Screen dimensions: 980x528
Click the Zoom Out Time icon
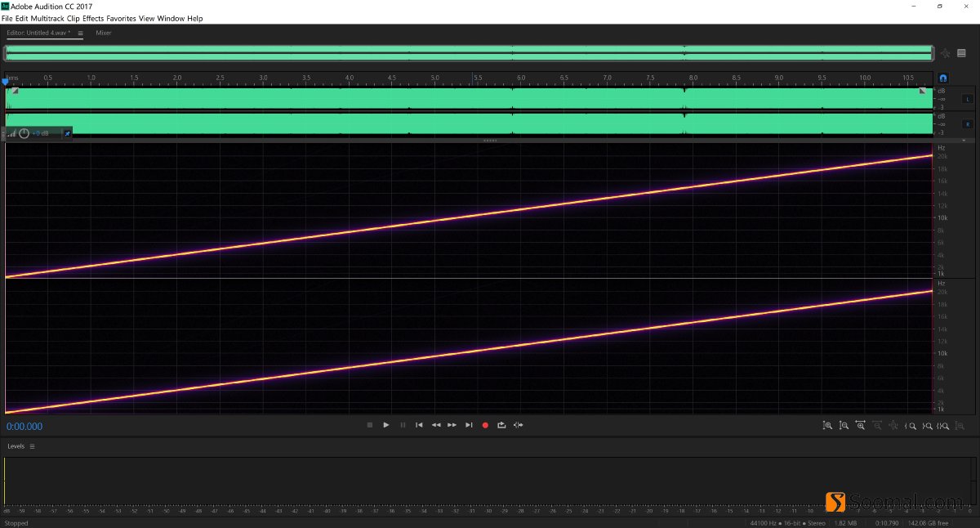click(x=876, y=426)
